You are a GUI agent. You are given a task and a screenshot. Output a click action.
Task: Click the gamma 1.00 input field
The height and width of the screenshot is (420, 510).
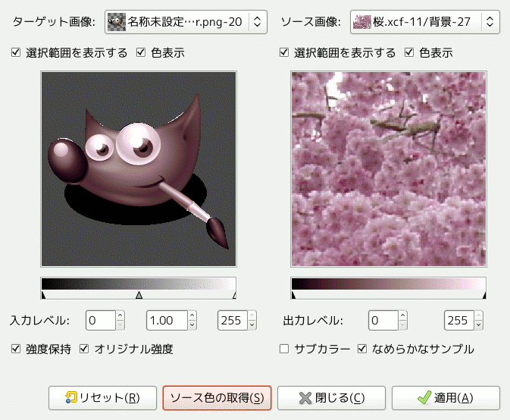[167, 321]
